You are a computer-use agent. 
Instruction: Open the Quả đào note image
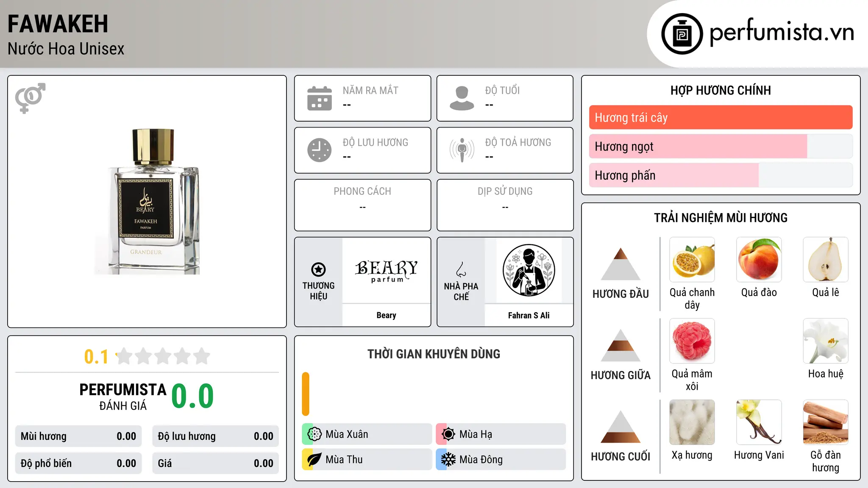tap(759, 260)
